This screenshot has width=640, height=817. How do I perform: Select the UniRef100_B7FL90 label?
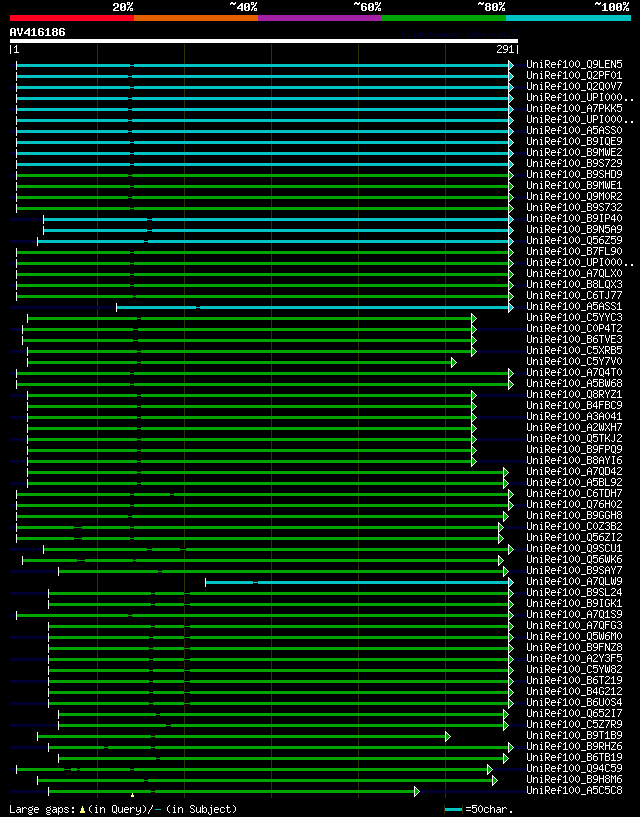click(x=574, y=252)
